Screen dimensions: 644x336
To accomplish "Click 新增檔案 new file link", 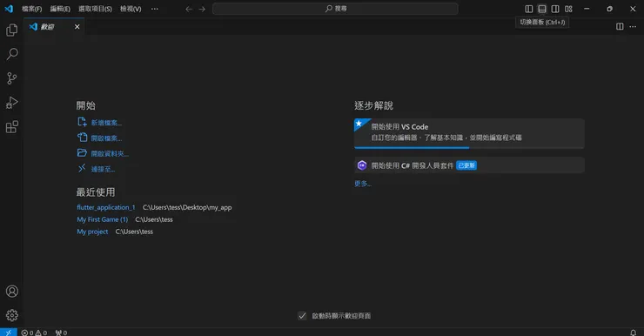I will coord(106,123).
